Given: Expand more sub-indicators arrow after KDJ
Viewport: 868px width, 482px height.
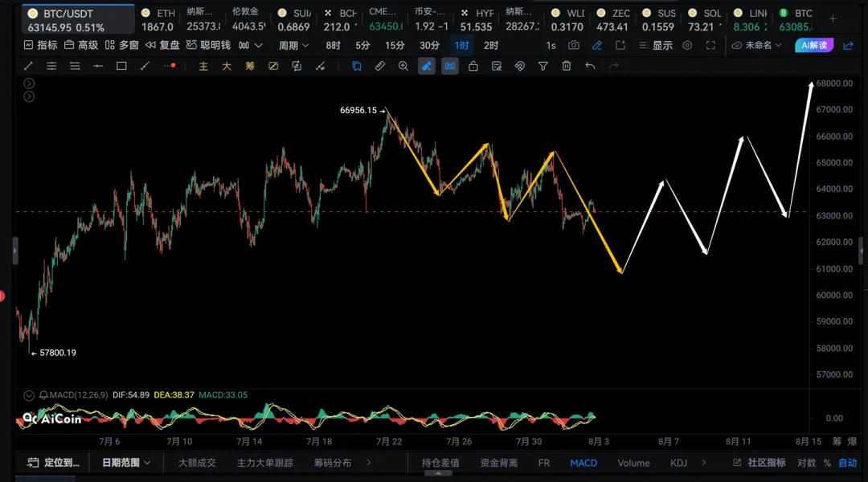Looking at the screenshot, I should [703, 463].
